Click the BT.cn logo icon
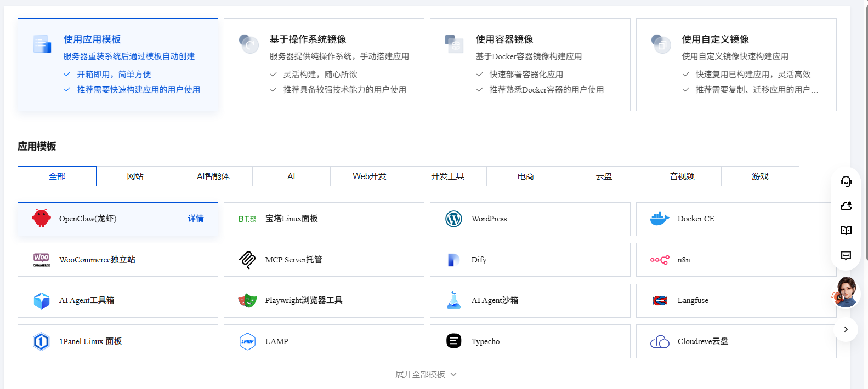 click(x=247, y=219)
